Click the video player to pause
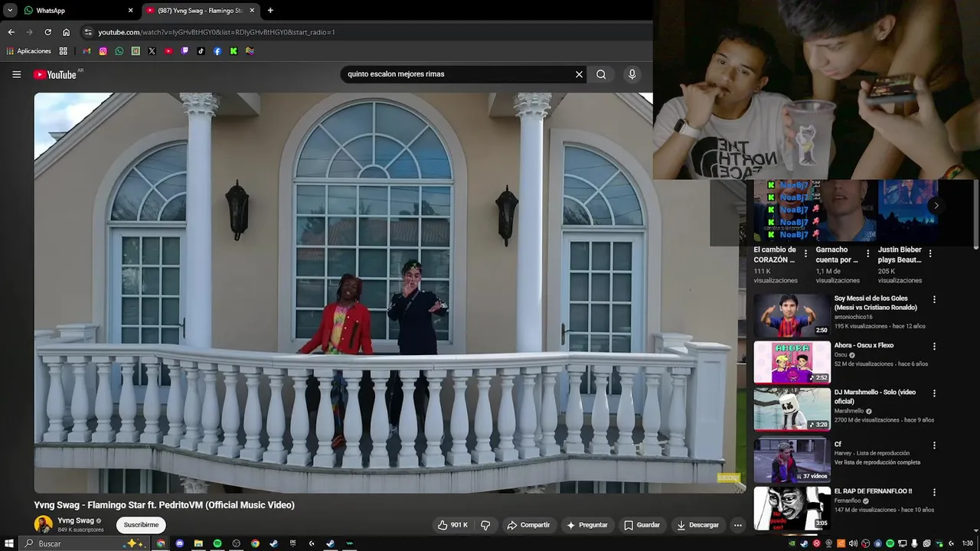 [x=390, y=293]
